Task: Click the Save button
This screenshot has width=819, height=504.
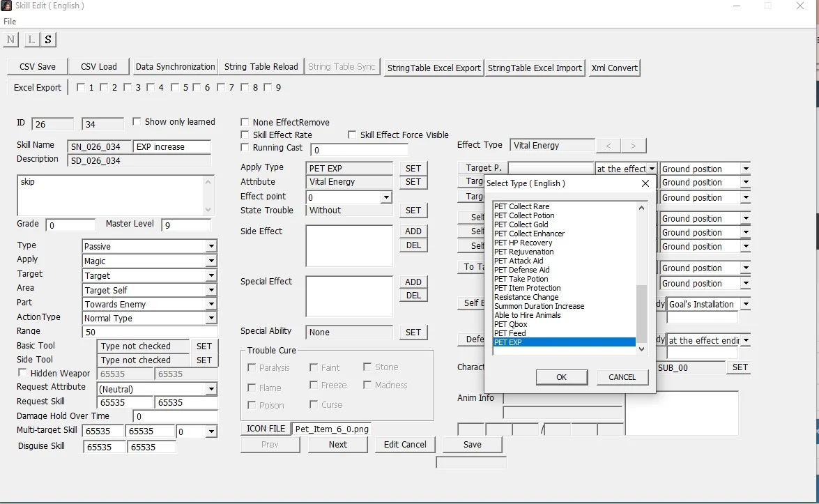Action: [472, 445]
